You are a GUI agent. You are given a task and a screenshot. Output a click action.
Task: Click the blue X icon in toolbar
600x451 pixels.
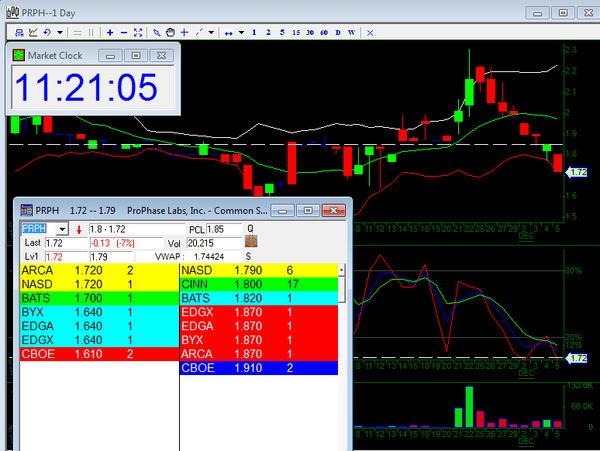[370, 33]
